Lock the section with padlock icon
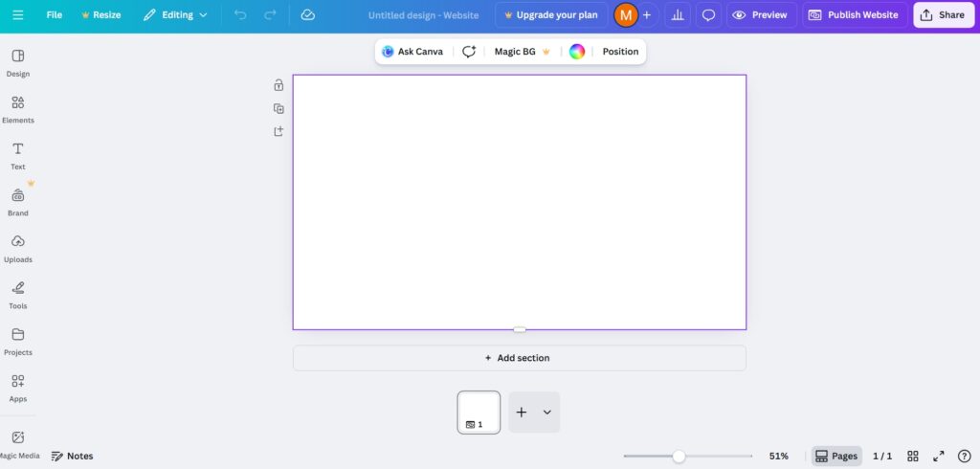Image resolution: width=980 pixels, height=469 pixels. coord(278,85)
